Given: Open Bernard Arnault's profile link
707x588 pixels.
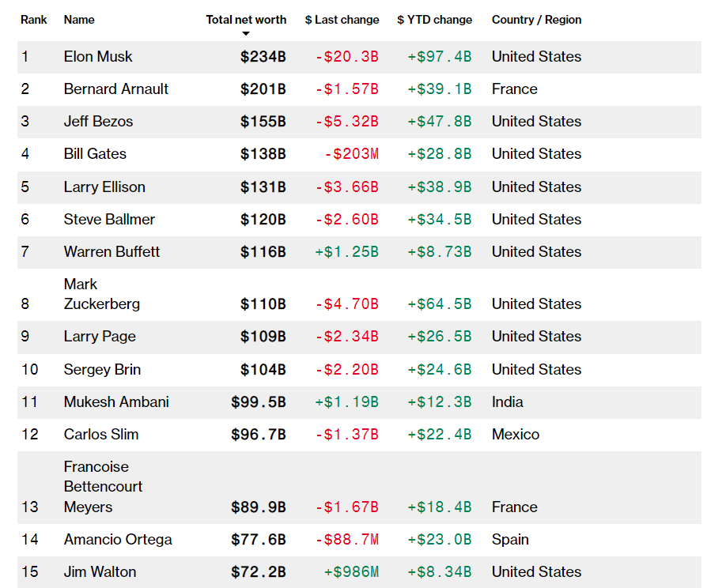Looking at the screenshot, I should 116,89.
